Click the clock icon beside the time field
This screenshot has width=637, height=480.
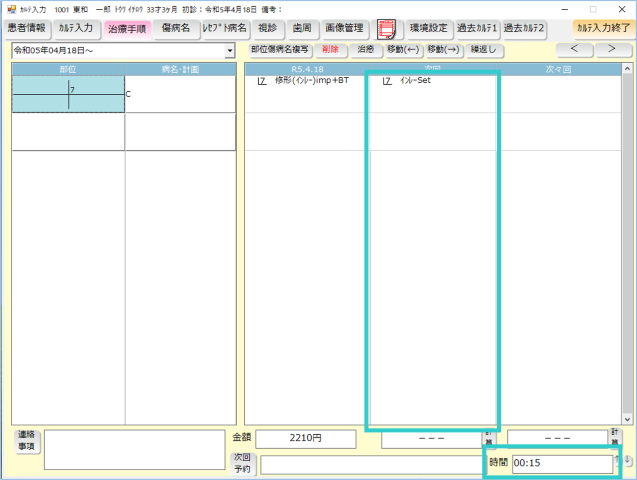[x=628, y=462]
